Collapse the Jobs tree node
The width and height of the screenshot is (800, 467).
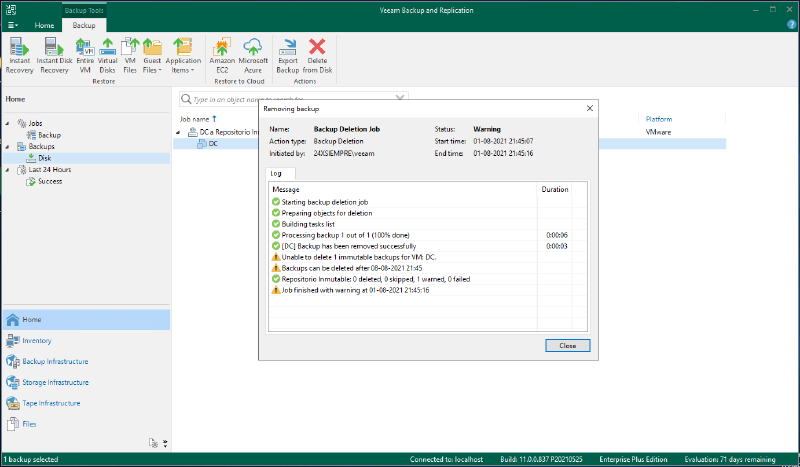pos(8,124)
